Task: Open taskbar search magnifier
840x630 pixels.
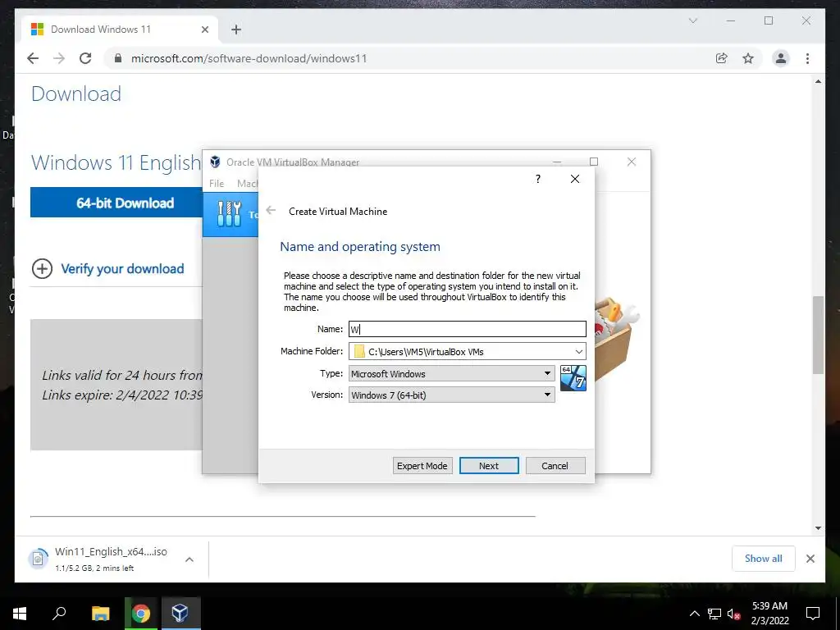Action: click(x=59, y=613)
